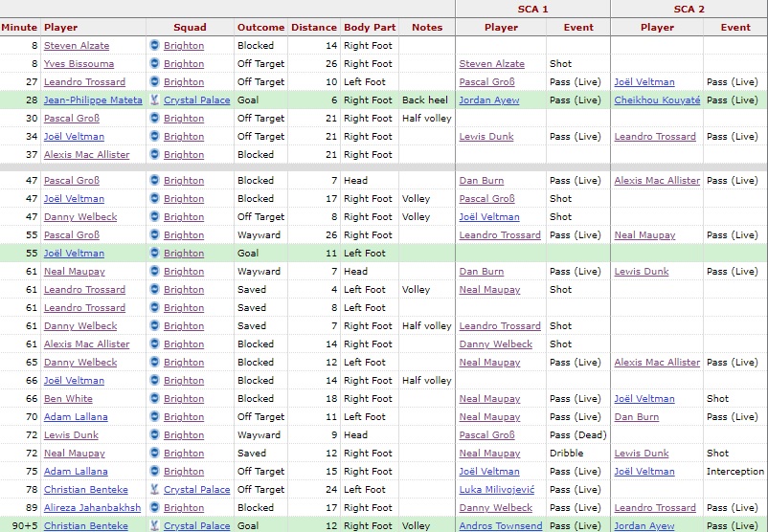Open Pascal Groß link at minute 30
768x532 pixels.
click(x=72, y=118)
